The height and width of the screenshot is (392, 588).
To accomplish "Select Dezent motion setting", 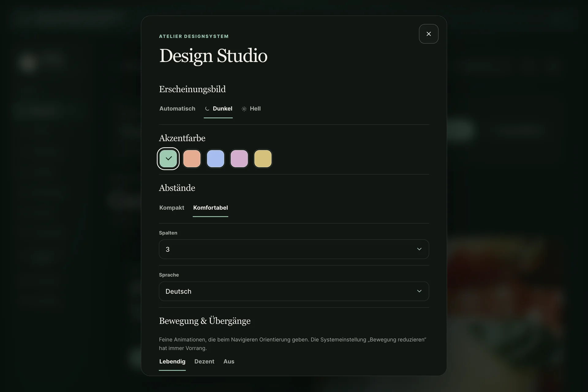I will pos(204,362).
